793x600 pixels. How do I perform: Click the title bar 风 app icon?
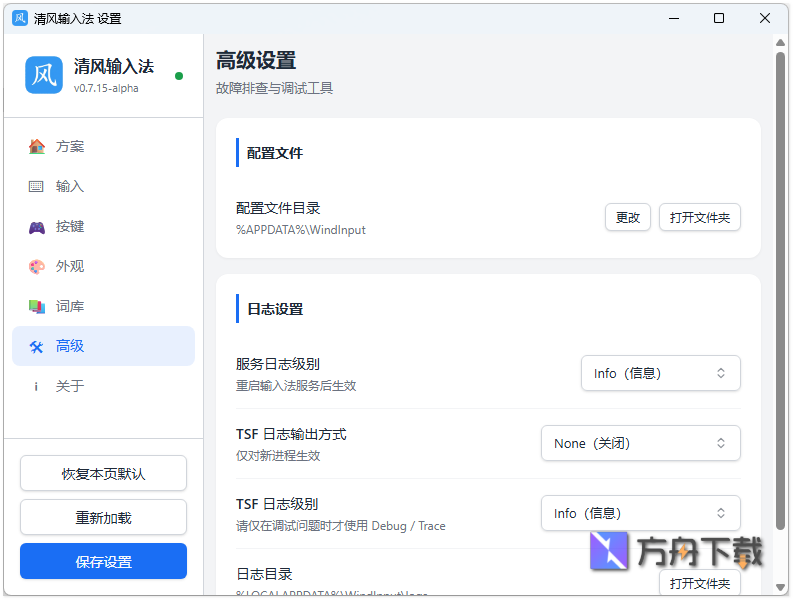[x=20, y=18]
